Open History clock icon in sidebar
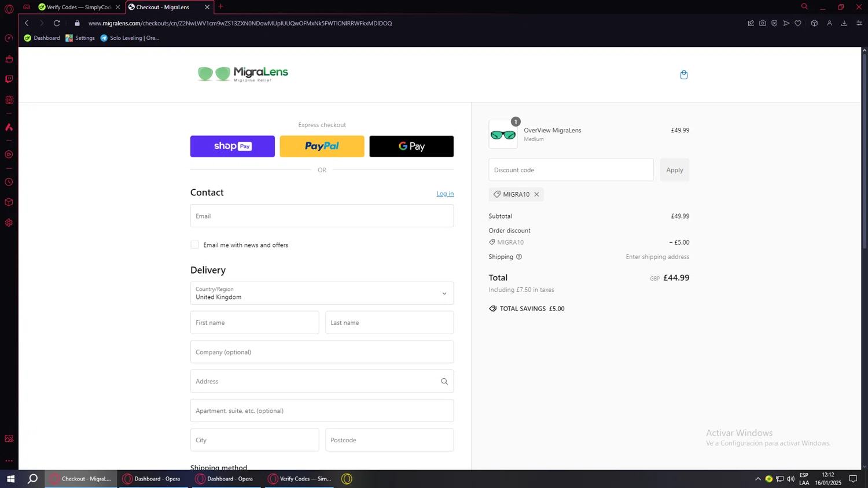 point(9,182)
